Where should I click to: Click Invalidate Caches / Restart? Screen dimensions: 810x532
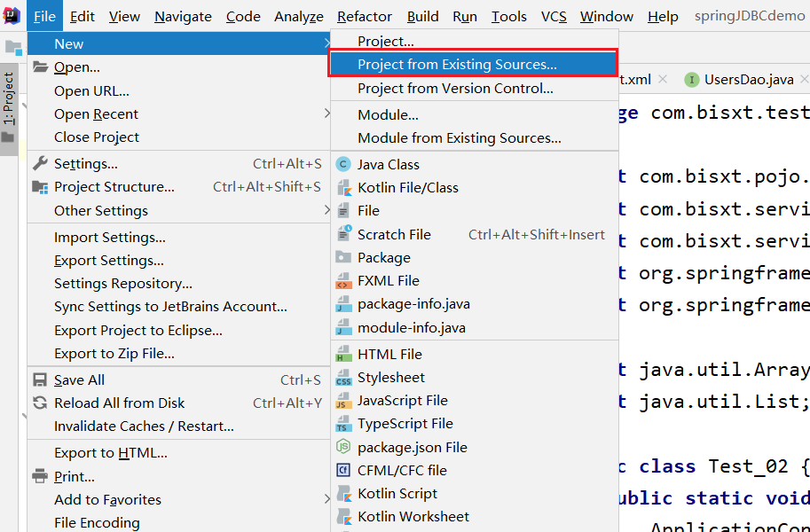[x=144, y=426]
